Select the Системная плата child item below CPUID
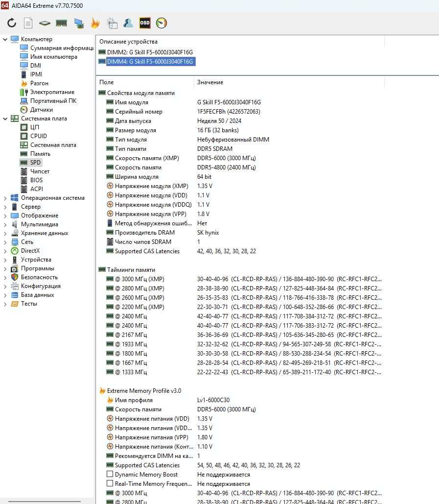This screenshot has height=504, width=439. tap(53, 145)
